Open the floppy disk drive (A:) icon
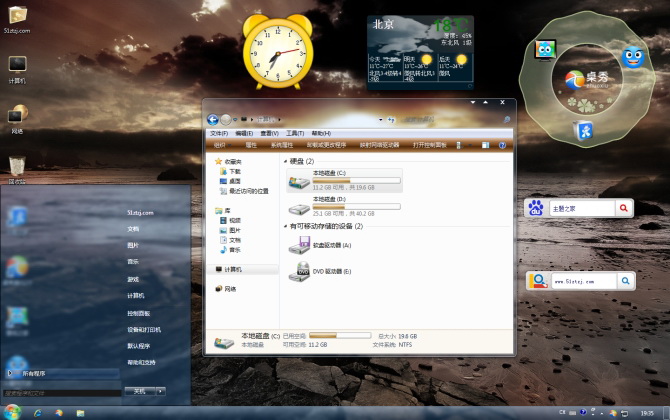 (299, 246)
